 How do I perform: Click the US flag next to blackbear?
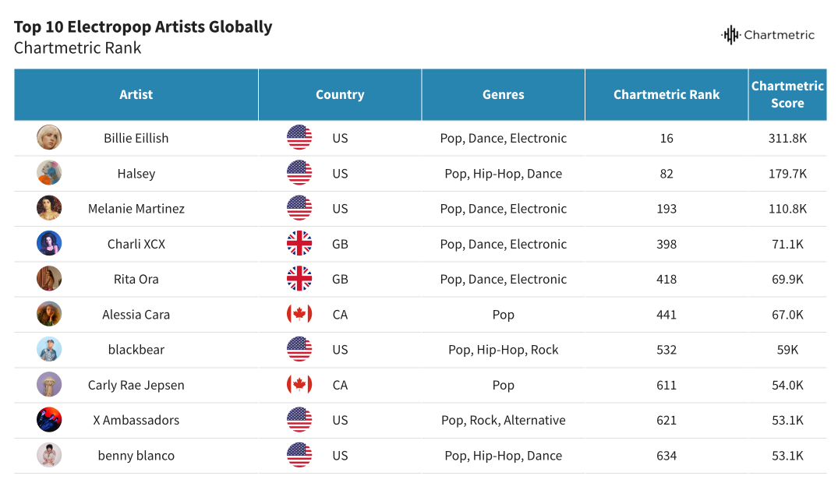pyautogui.click(x=299, y=350)
